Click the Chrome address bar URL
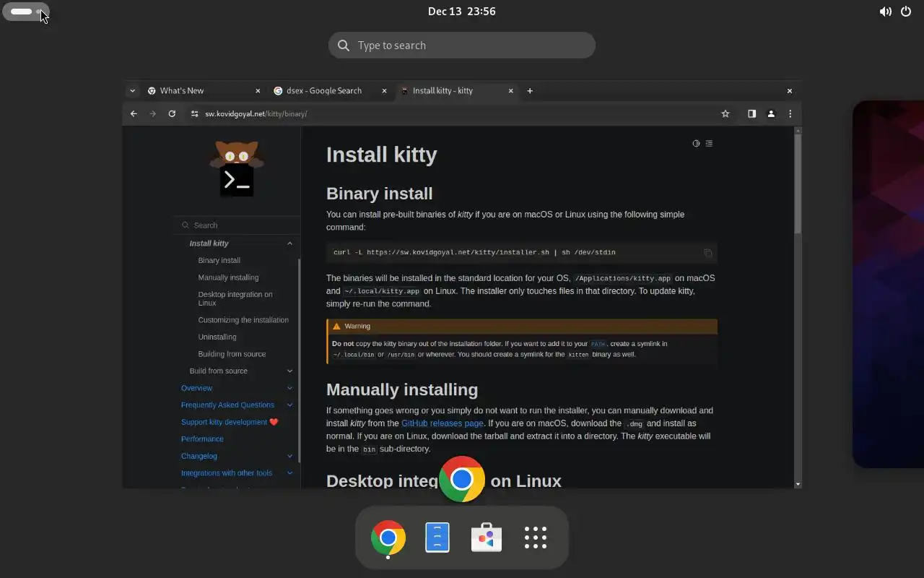This screenshot has height=578, width=924. (x=256, y=113)
